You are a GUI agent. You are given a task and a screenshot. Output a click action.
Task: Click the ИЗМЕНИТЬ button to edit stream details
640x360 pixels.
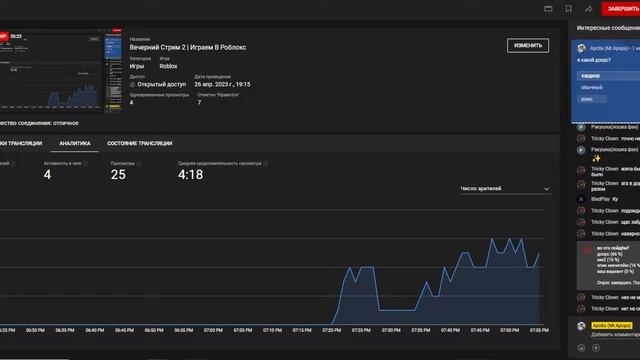pyautogui.click(x=528, y=45)
